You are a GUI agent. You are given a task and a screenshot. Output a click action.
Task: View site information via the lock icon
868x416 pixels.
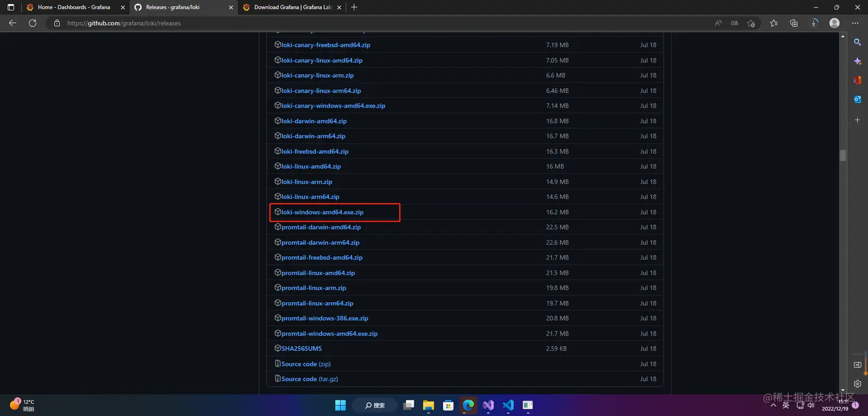[x=57, y=23]
